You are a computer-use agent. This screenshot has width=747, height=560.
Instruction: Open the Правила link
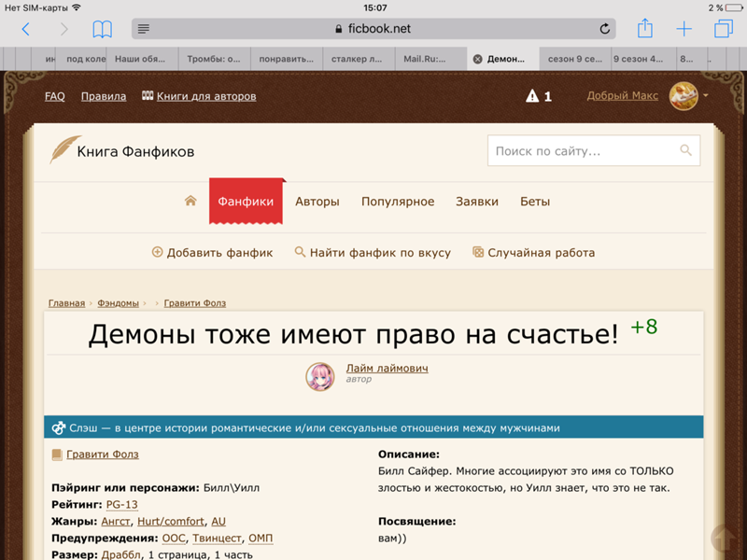[x=104, y=96]
